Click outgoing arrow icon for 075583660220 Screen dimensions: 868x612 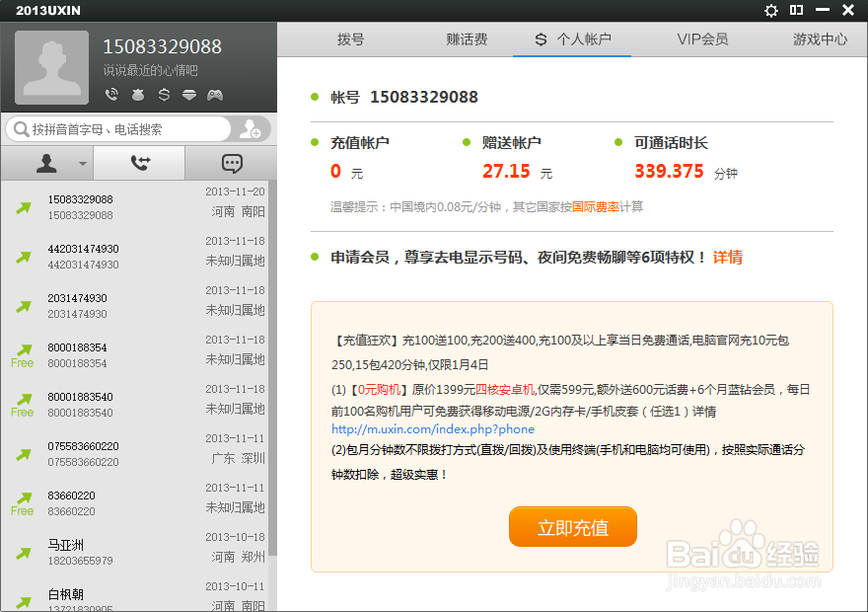(23, 454)
